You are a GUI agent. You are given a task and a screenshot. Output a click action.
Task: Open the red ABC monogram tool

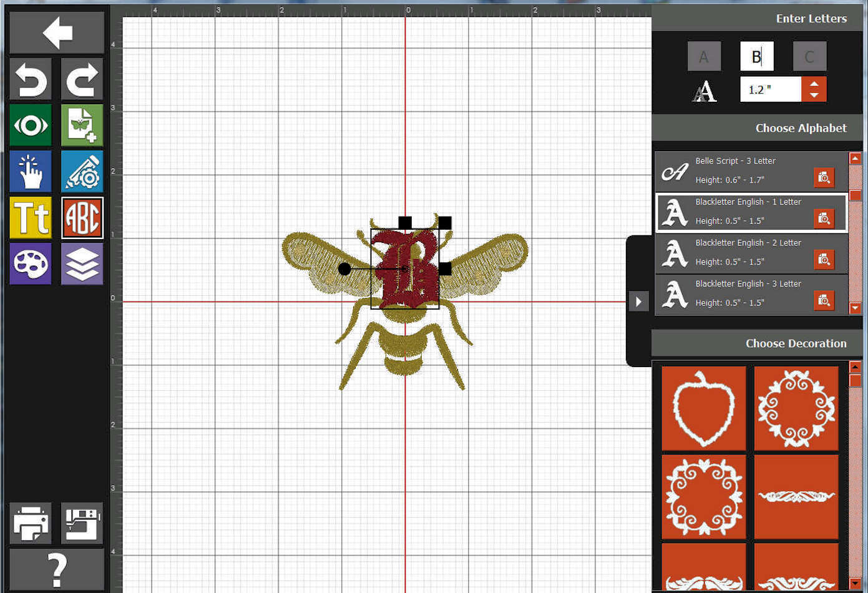(x=82, y=217)
